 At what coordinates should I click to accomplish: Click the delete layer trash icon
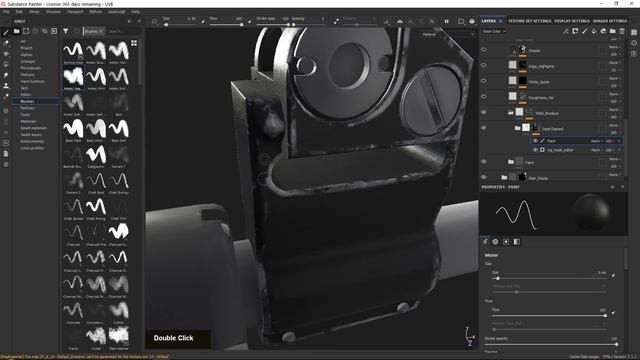622,31
